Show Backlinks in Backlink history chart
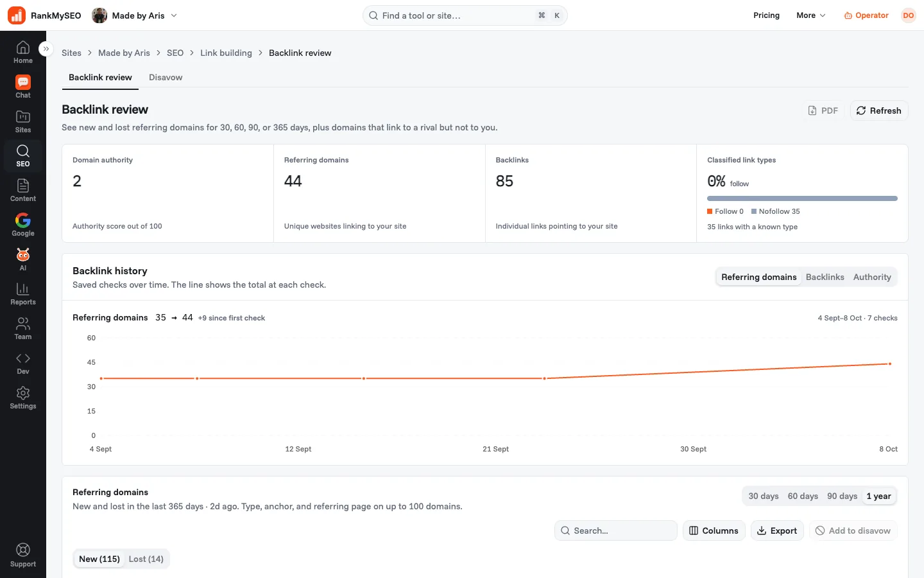 coord(825,277)
